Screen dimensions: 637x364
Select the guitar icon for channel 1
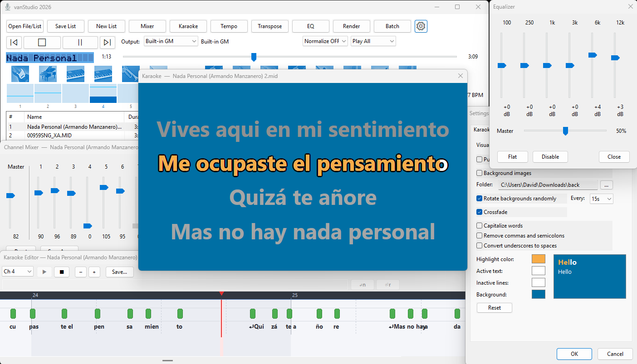(21, 73)
